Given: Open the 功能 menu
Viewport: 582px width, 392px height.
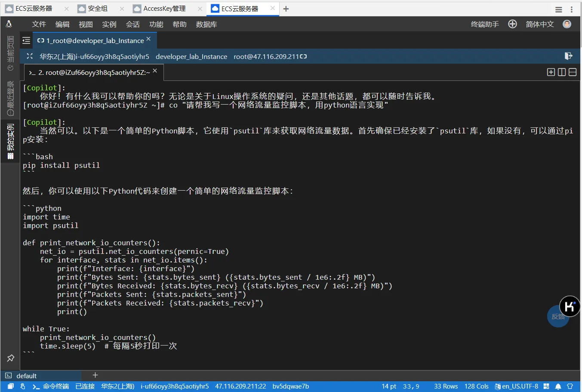Looking at the screenshot, I should pos(156,25).
